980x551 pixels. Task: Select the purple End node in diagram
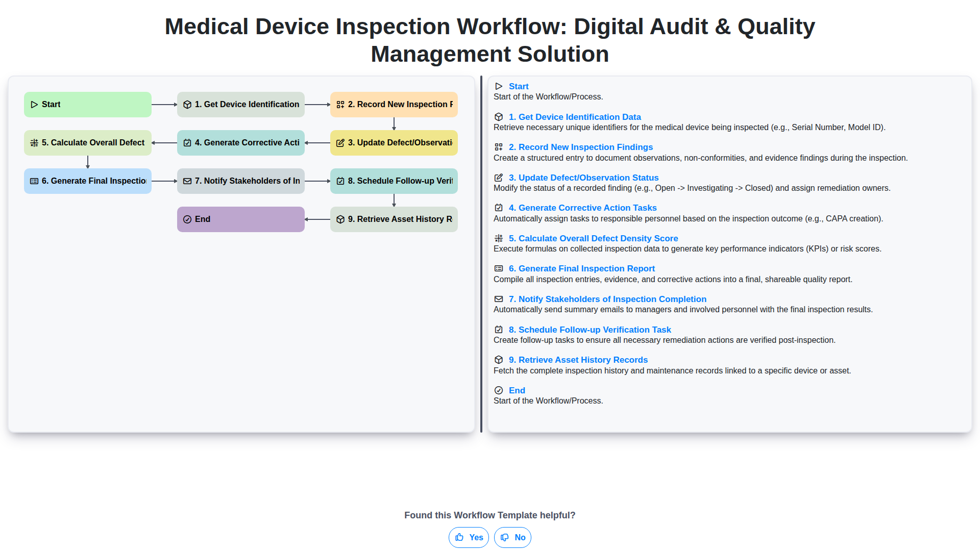(241, 219)
